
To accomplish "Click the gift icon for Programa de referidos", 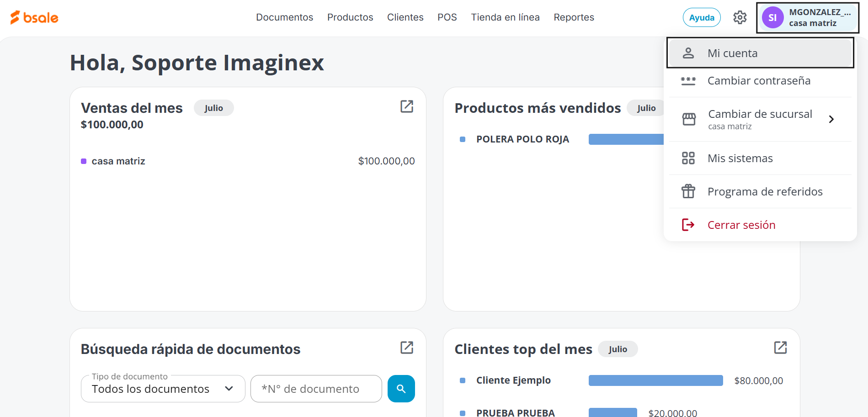I will point(688,191).
